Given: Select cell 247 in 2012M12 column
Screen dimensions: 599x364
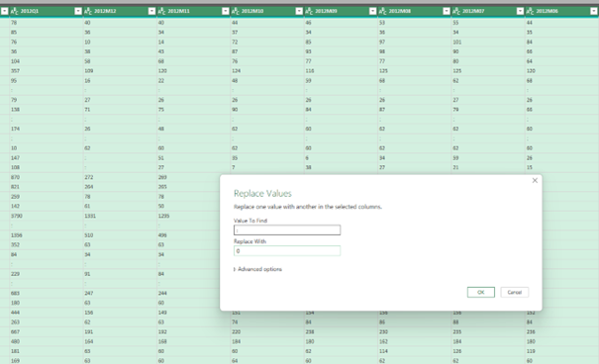Looking at the screenshot, I should click(120, 294).
